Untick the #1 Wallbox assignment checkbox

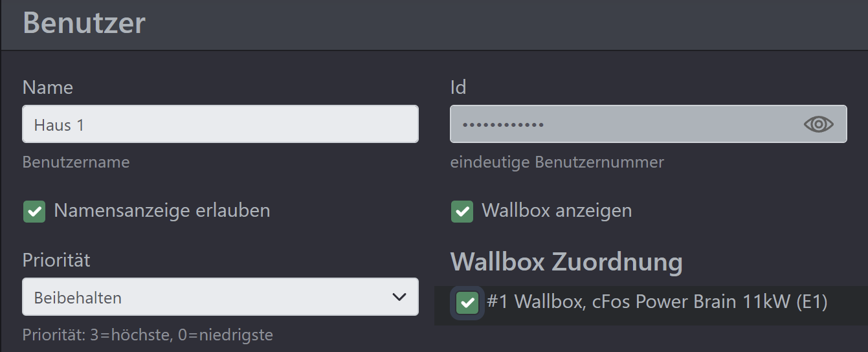click(x=467, y=302)
